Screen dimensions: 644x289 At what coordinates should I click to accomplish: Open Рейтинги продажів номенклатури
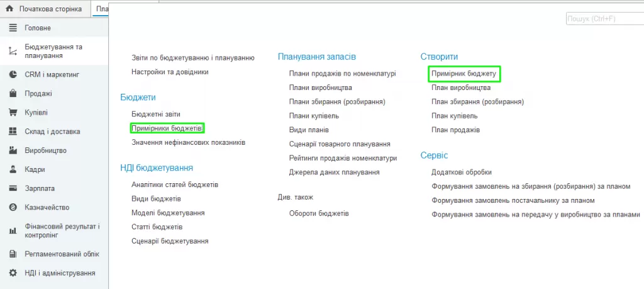[343, 158]
